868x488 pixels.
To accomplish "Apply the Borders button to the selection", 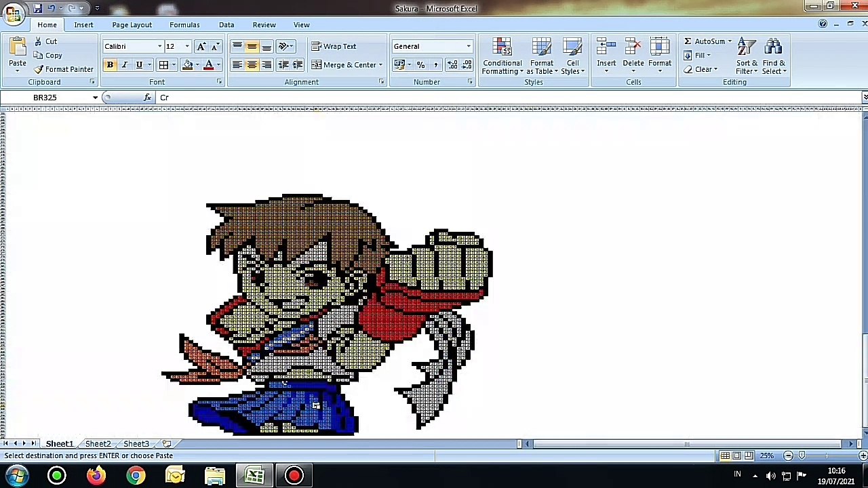I will (163, 65).
